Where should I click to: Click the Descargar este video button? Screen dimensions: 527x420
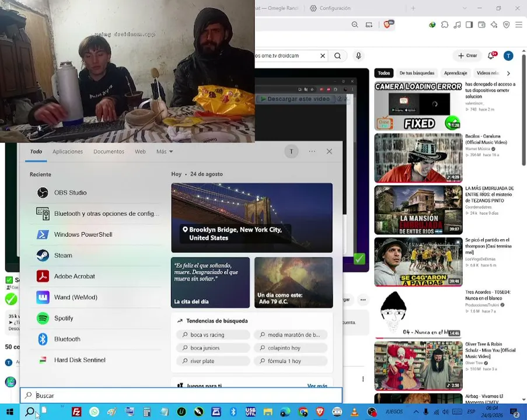[295, 99]
